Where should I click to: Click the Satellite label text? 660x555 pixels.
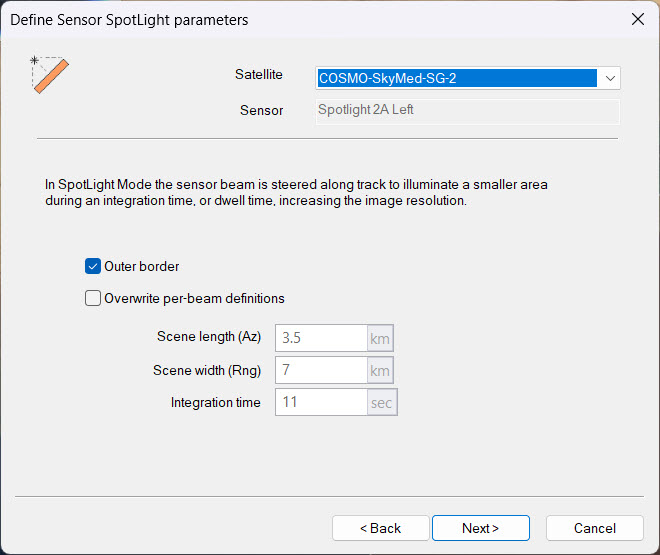pos(258,75)
